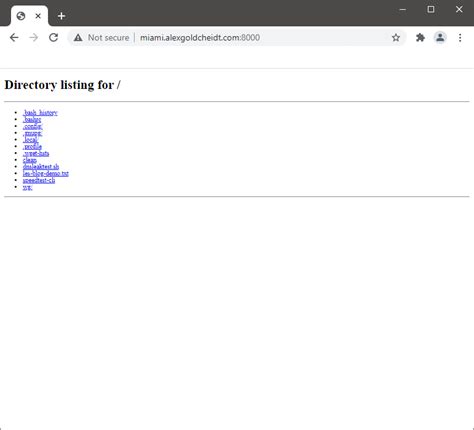Open the blog-demo.txt file link
The width and height of the screenshot is (474, 430).
[46, 174]
